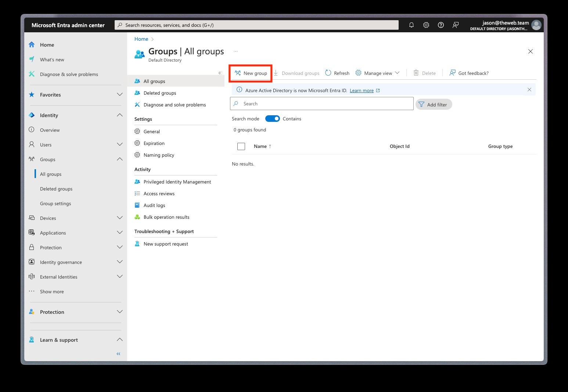
Task: Collapse the Groups submenu chevron
Action: (x=120, y=159)
